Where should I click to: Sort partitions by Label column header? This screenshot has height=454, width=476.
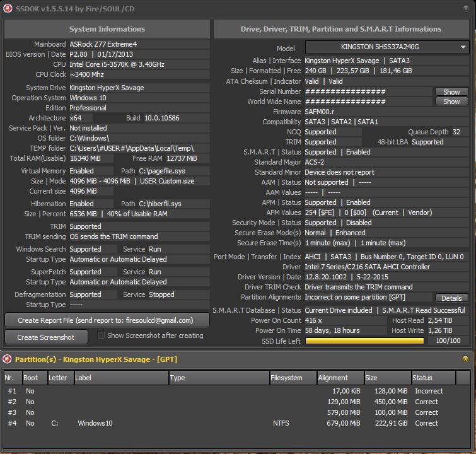point(122,378)
